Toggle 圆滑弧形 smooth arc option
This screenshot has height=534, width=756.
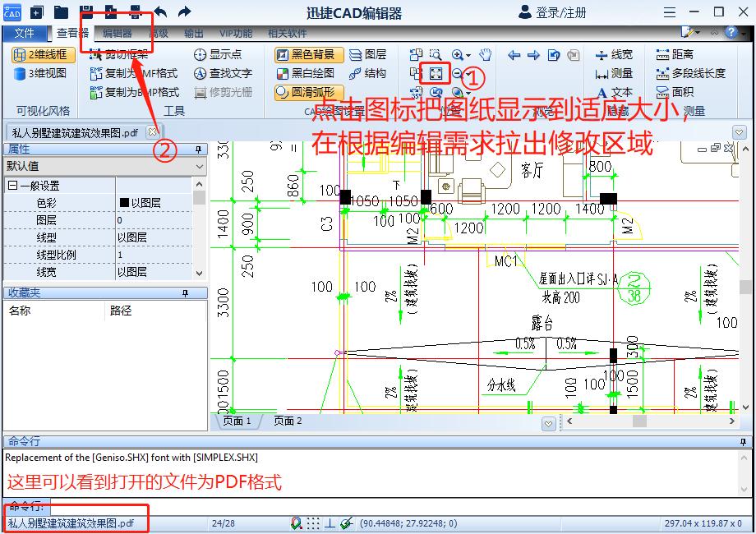point(311,92)
